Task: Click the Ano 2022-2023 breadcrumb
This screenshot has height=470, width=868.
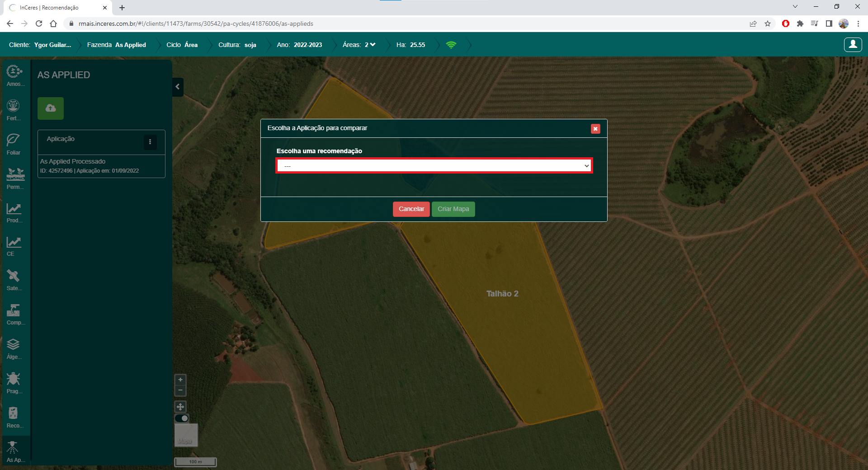Action: click(x=299, y=45)
